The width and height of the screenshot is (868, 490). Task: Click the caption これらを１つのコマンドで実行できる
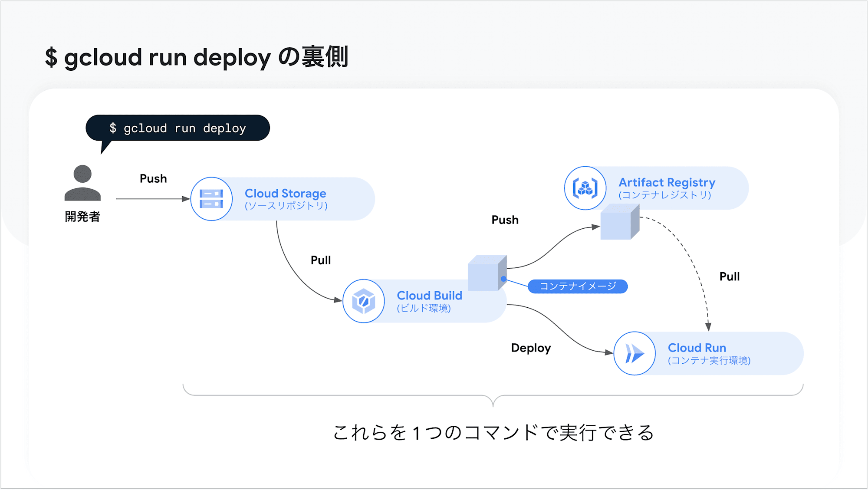(x=493, y=433)
